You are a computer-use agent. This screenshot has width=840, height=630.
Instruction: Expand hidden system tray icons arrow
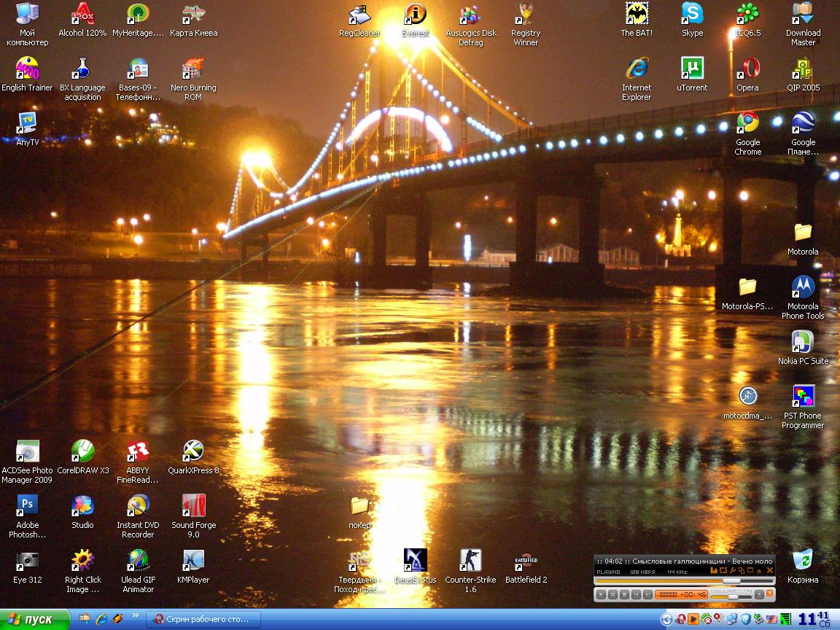point(666,620)
